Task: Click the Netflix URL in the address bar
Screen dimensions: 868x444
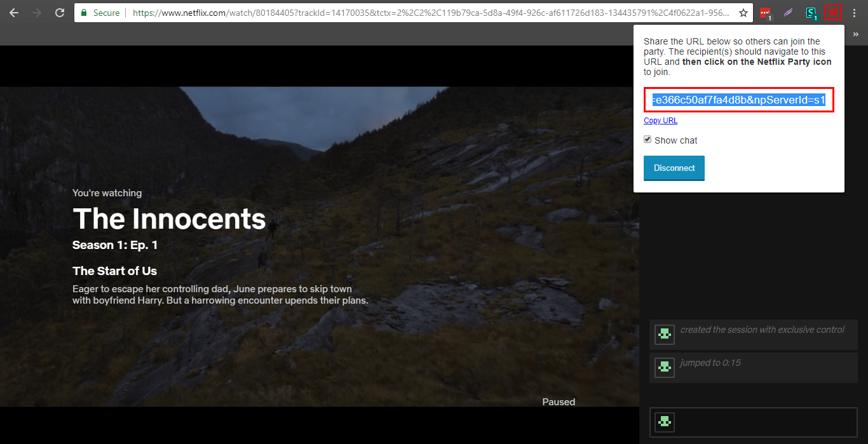Action: pos(432,13)
